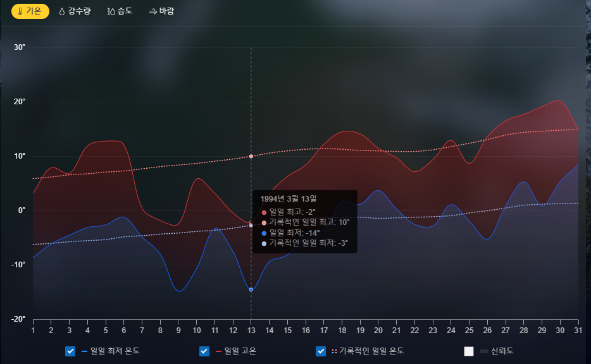Image resolution: width=591 pixels, height=364 pixels.
Task: Switch to the 습도 tab
Action: point(122,11)
